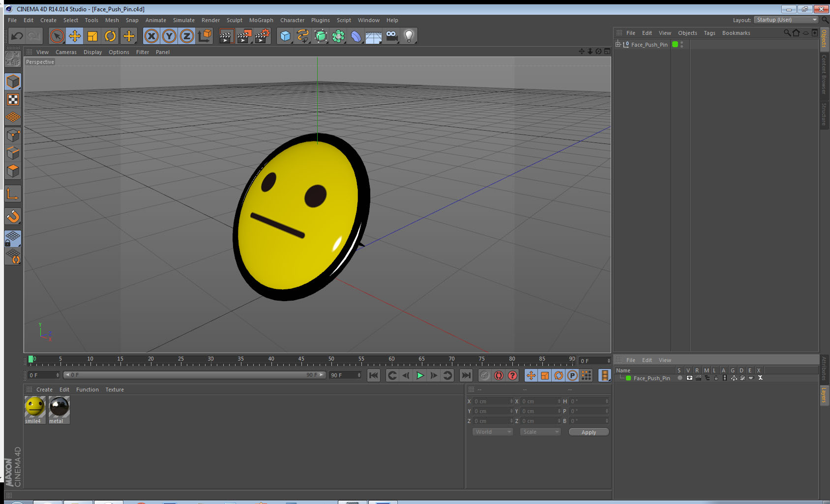This screenshot has height=504, width=830.
Task: Switch to Edges mode
Action: 13,153
